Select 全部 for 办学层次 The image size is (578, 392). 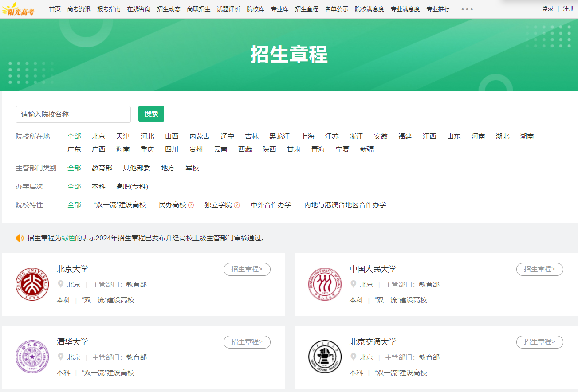pos(74,187)
